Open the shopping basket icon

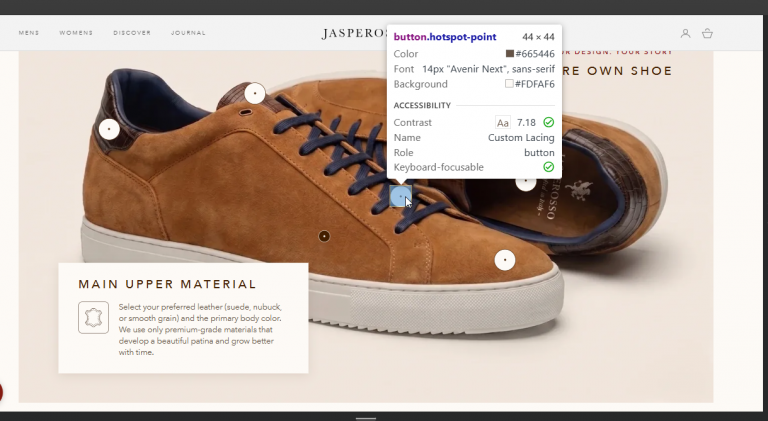click(x=707, y=33)
